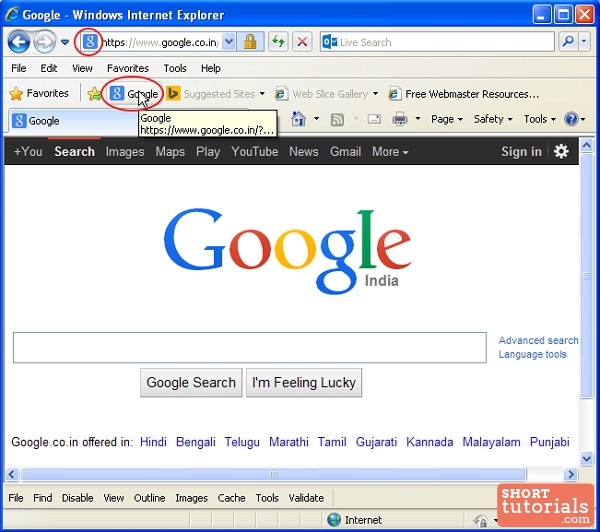Open the Tools menu in menu bar
600x532 pixels.
(175, 68)
